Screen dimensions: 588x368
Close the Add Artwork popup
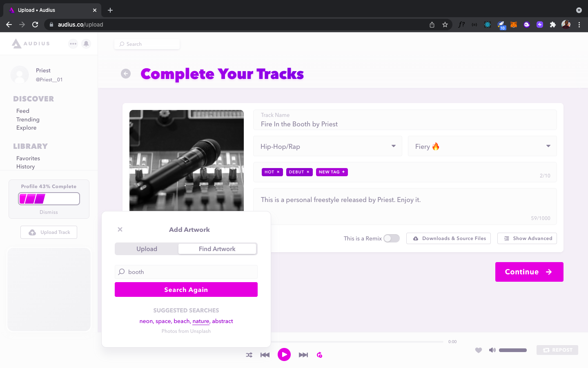(x=120, y=229)
